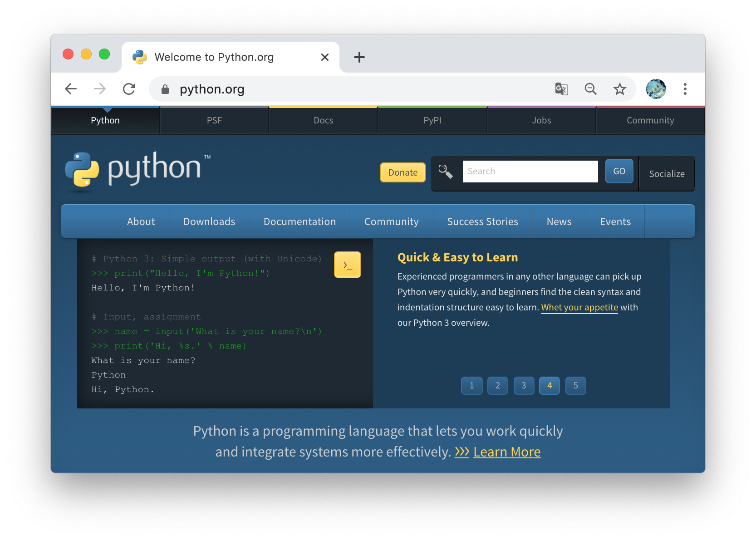This screenshot has width=756, height=540.
Task: Go to slide 5 of the carousel
Action: 576,386
